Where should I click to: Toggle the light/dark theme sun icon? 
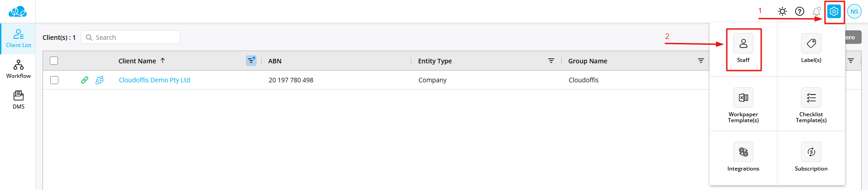[782, 12]
